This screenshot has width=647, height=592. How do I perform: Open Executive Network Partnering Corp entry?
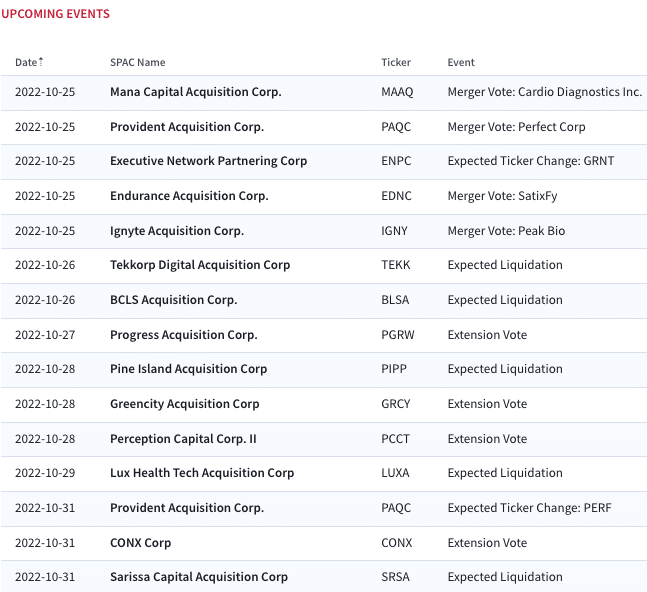[x=208, y=161]
